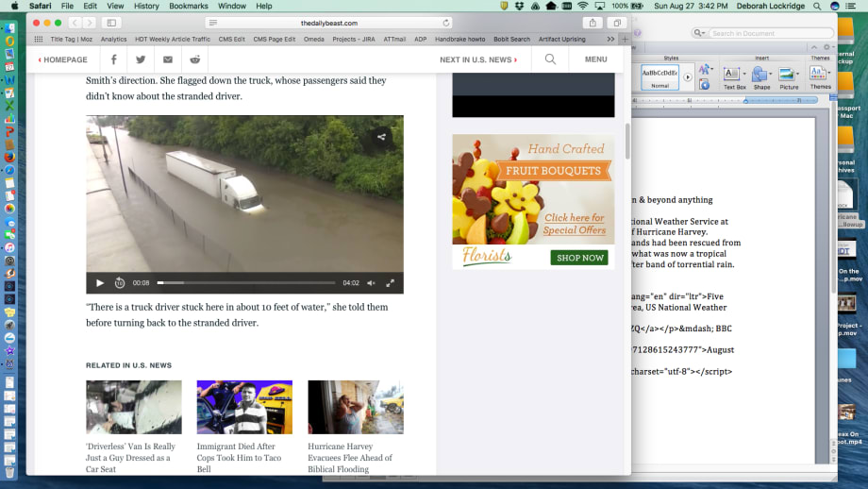Share article on Facebook icon
Screen dimensions: 868x489
113,59
